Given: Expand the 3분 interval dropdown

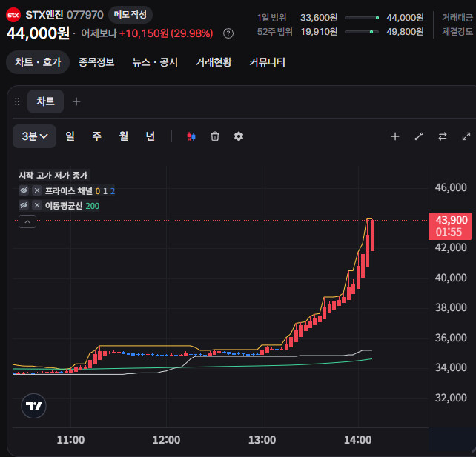Looking at the screenshot, I should pos(34,136).
